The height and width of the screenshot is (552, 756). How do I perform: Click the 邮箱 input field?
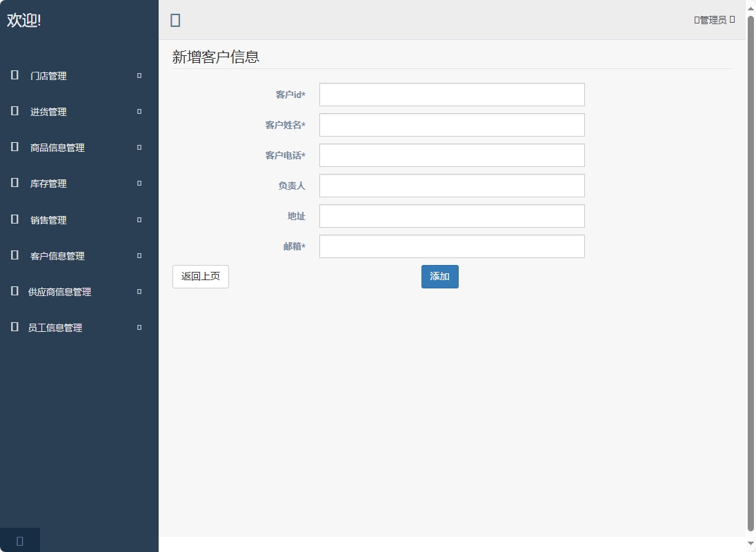pos(451,246)
